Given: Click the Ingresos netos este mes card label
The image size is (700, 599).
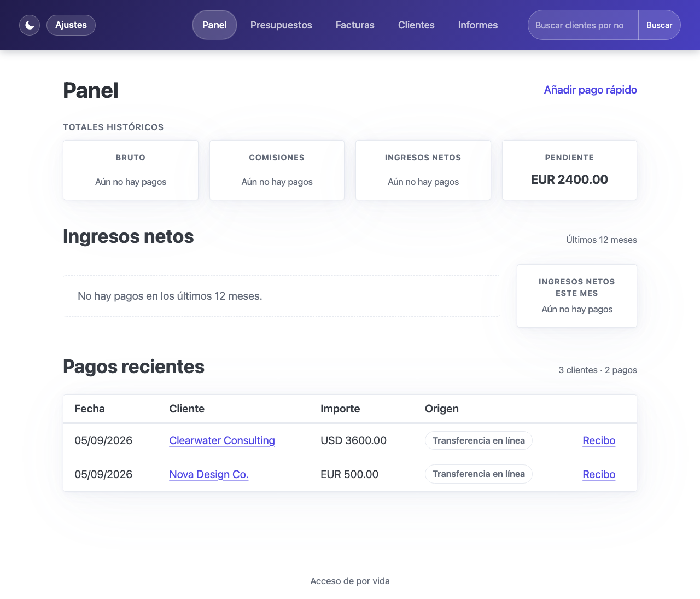Looking at the screenshot, I should coord(577,287).
